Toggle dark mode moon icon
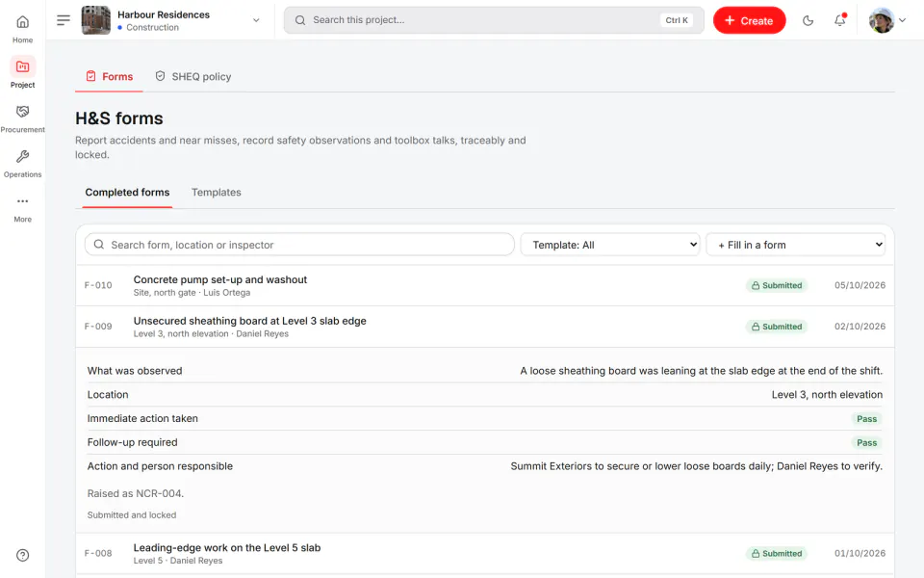This screenshot has width=924, height=578. click(x=808, y=20)
